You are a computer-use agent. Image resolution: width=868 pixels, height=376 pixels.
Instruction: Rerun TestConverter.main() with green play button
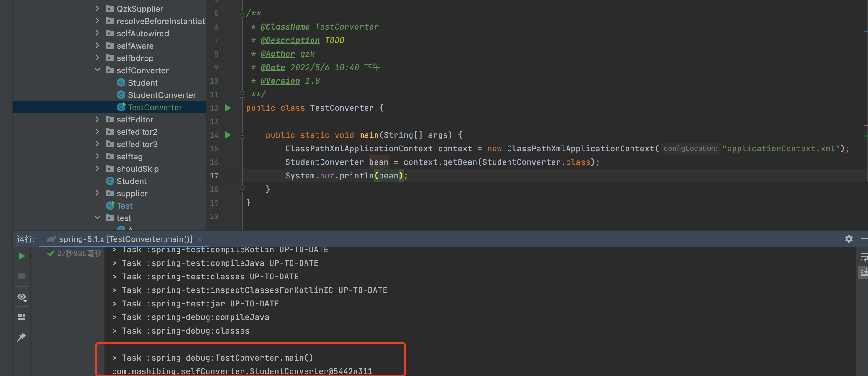(22, 256)
